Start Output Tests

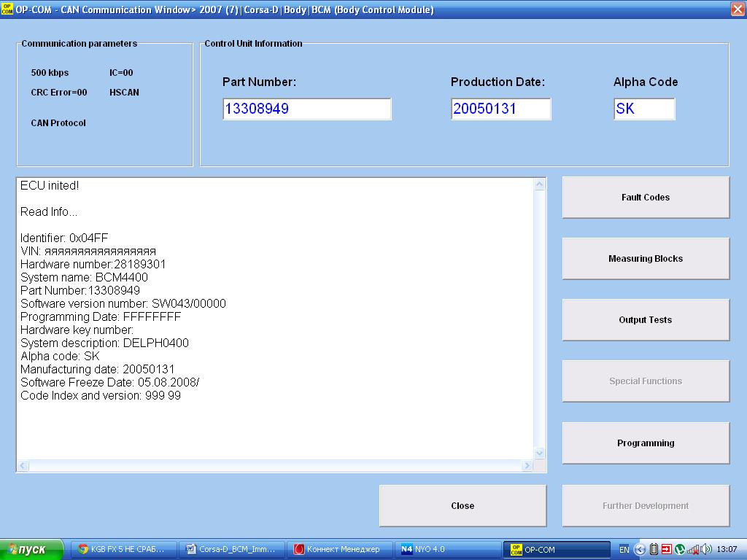646,320
